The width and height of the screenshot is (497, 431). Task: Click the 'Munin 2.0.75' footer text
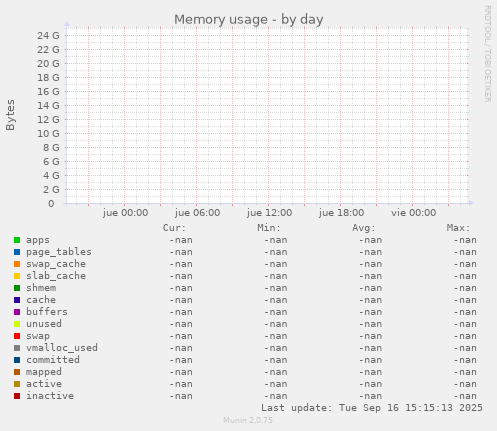click(x=248, y=420)
